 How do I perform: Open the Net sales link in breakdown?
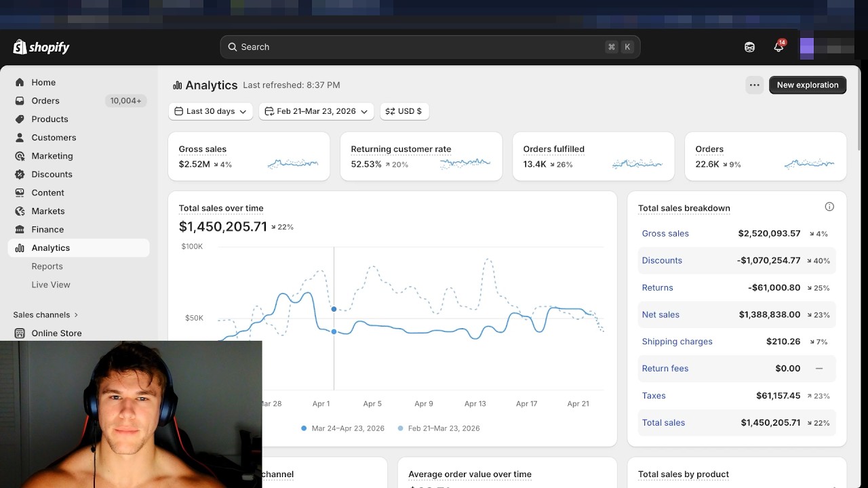660,314
